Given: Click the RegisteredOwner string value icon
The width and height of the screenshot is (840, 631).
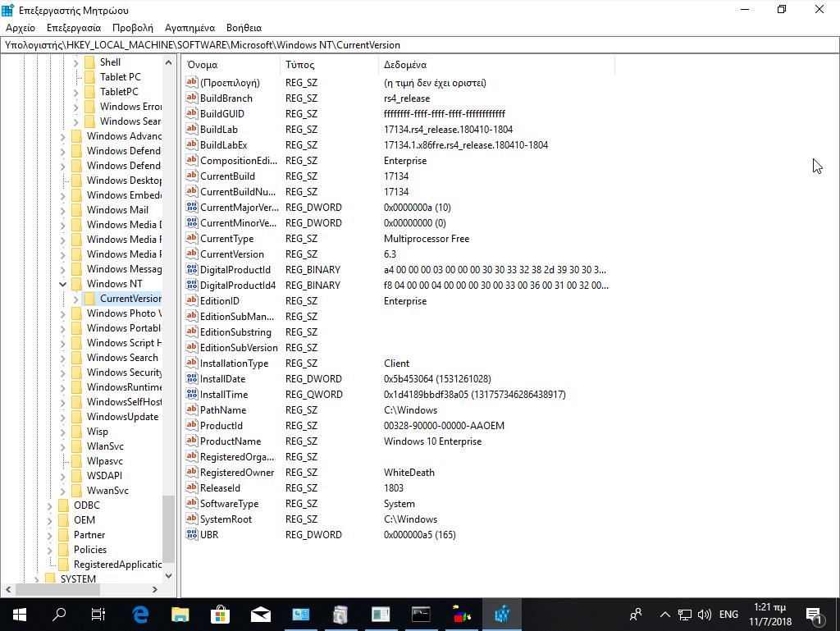Looking at the screenshot, I should [x=192, y=472].
